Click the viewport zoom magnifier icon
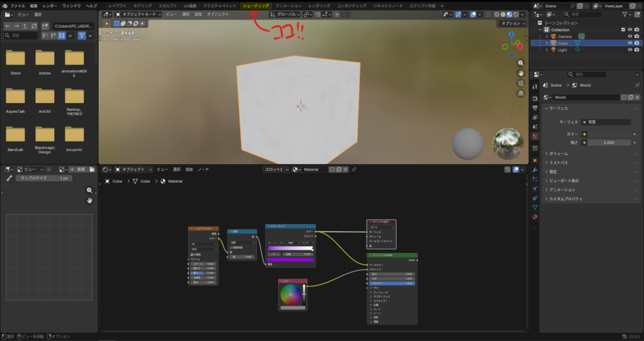The width and height of the screenshot is (644, 341). pyautogui.click(x=521, y=64)
